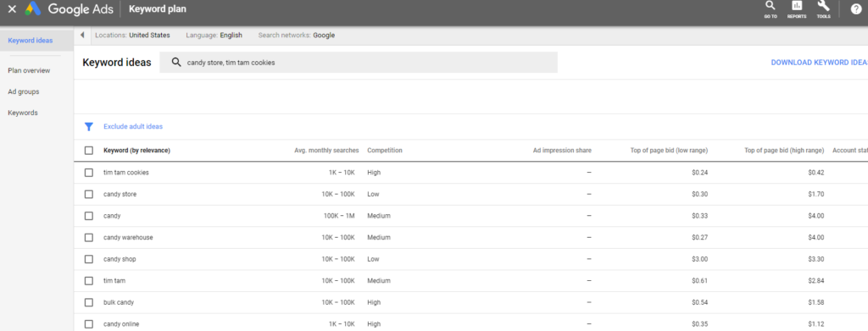
Task: Click the $3.00 low range bid value
Action: pos(699,259)
